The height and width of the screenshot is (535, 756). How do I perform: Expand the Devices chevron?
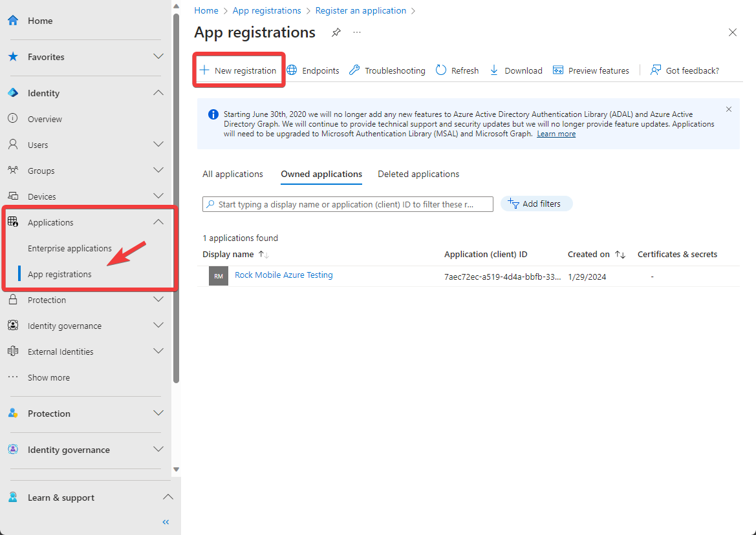coord(158,196)
